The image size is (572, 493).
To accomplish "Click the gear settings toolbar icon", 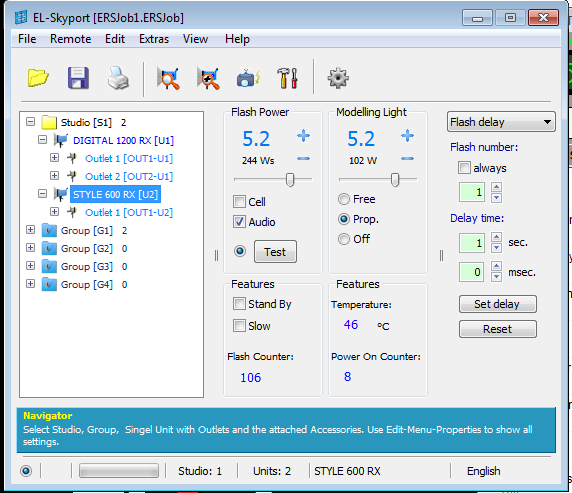I will (x=338, y=78).
